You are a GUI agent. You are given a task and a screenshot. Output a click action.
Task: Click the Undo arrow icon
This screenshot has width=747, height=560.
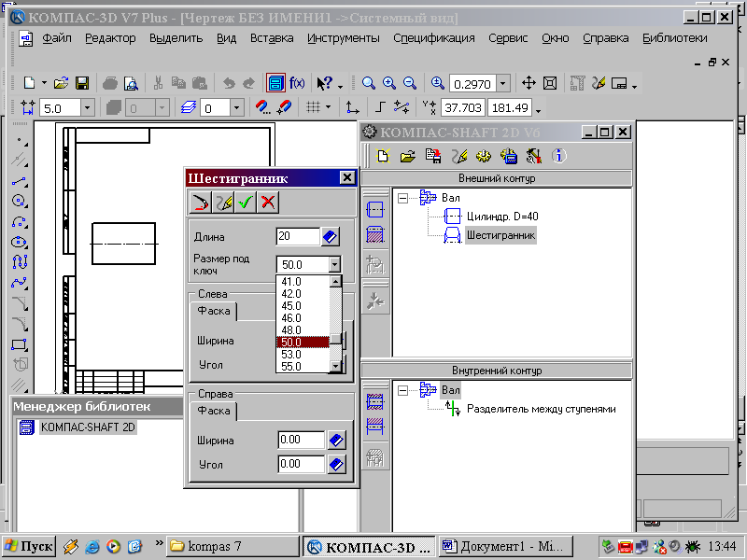click(229, 83)
